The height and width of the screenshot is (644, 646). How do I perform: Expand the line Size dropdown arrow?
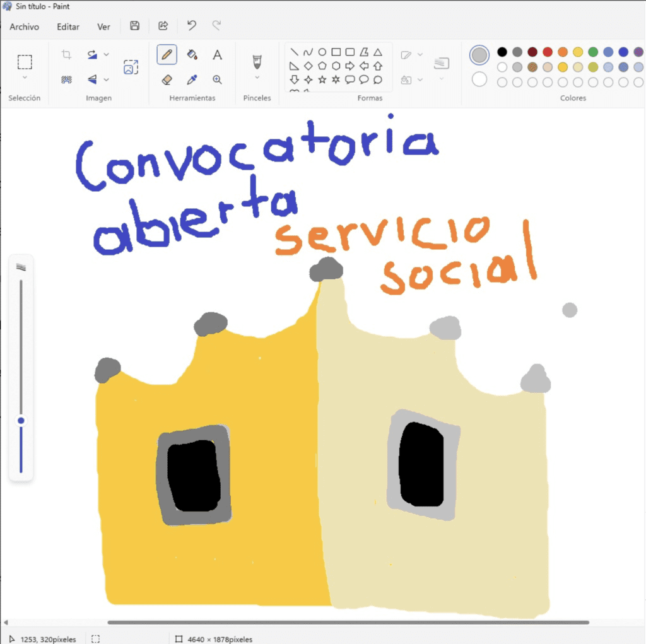[441, 78]
